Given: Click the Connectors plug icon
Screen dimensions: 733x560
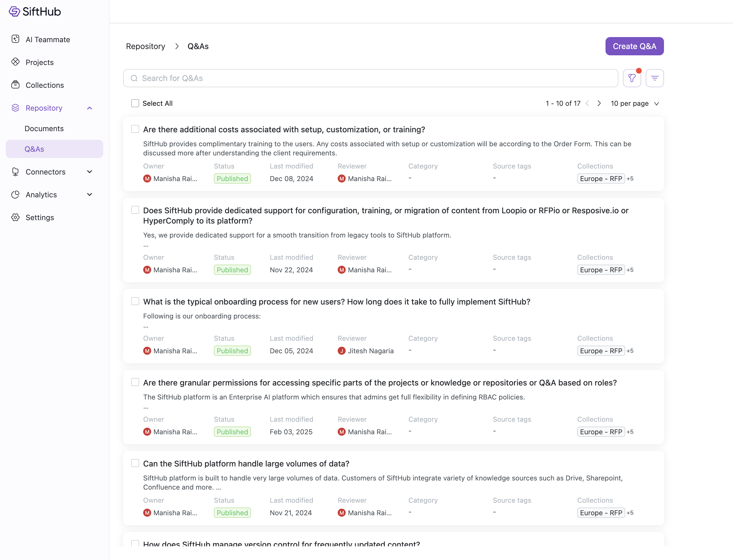Looking at the screenshot, I should (15, 172).
